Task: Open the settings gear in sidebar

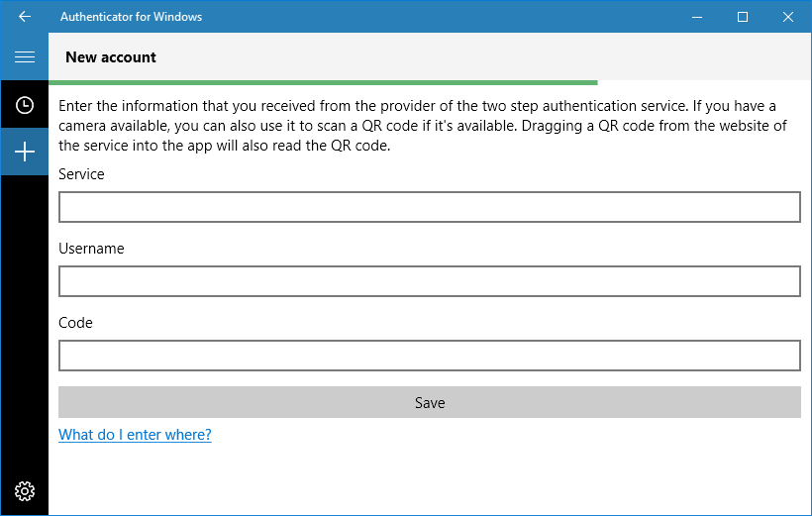Action: (x=25, y=490)
